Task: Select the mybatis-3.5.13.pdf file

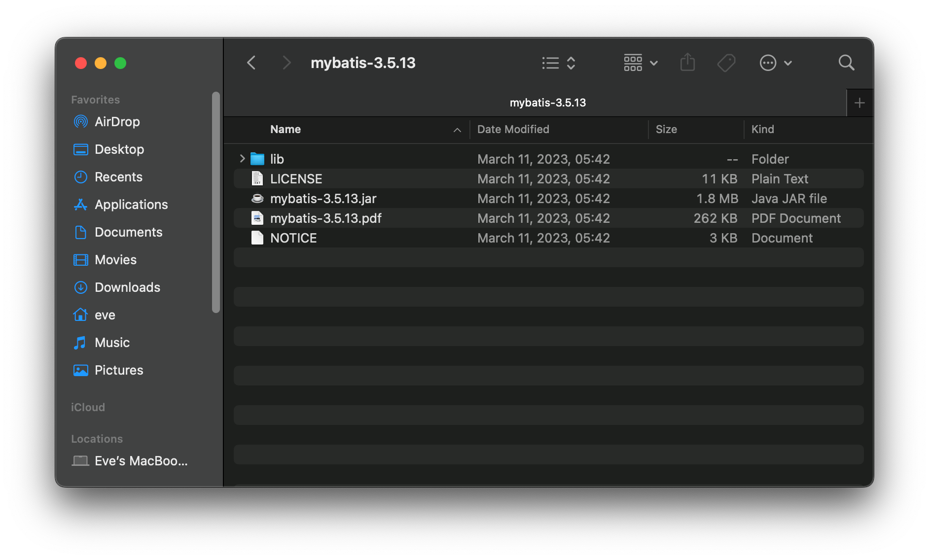Action: pos(326,218)
